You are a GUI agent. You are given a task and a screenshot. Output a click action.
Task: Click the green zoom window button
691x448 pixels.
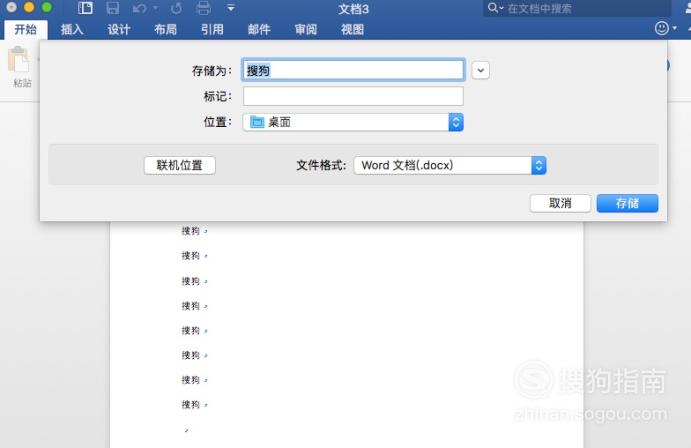pyautogui.click(x=46, y=7)
